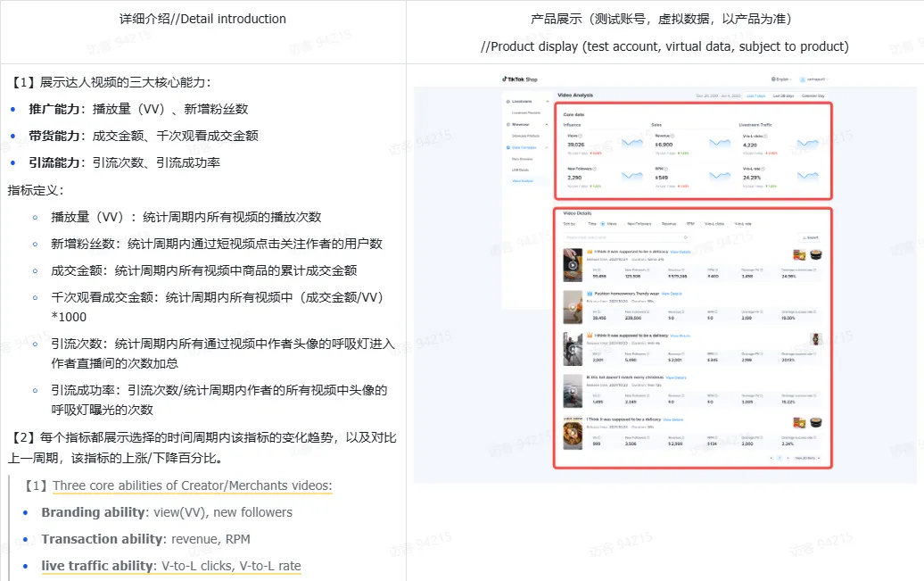Open the items-per-page dropdown
Viewport: 924px width, 581px height.
[807, 459]
